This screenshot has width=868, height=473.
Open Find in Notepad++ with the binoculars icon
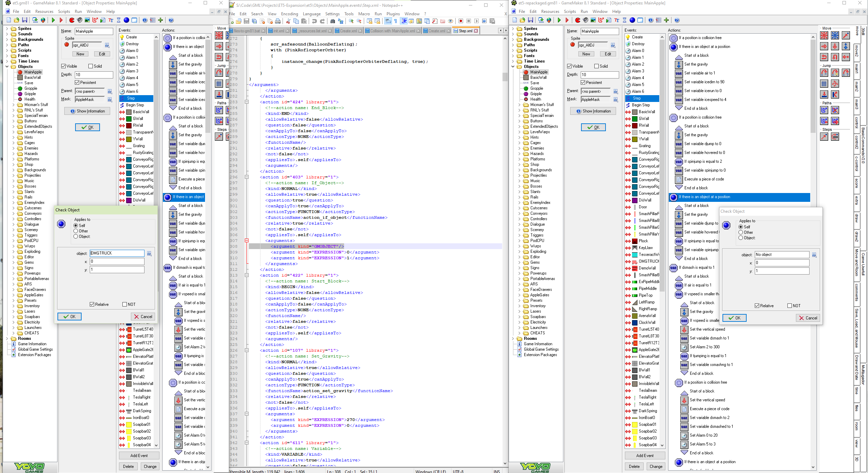(333, 21)
